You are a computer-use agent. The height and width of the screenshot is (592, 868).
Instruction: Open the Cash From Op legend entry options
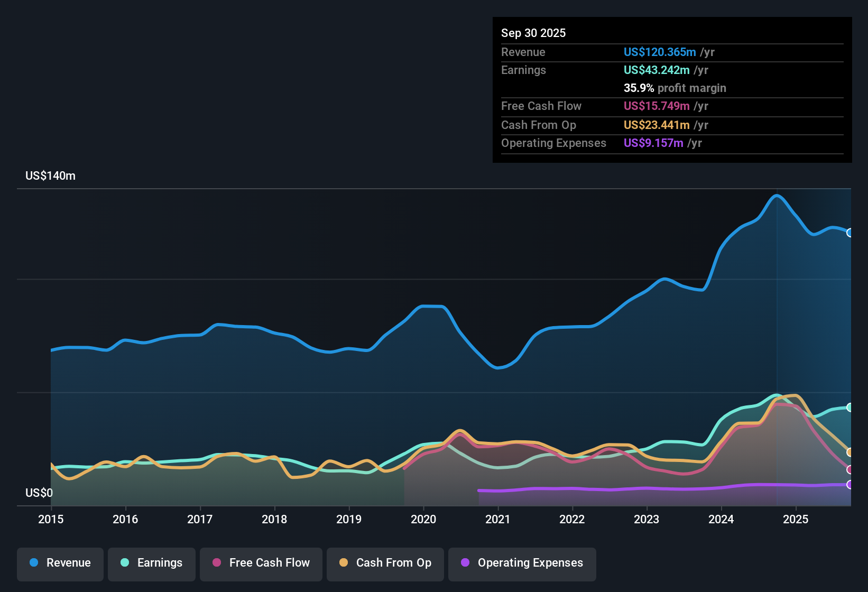(x=385, y=563)
